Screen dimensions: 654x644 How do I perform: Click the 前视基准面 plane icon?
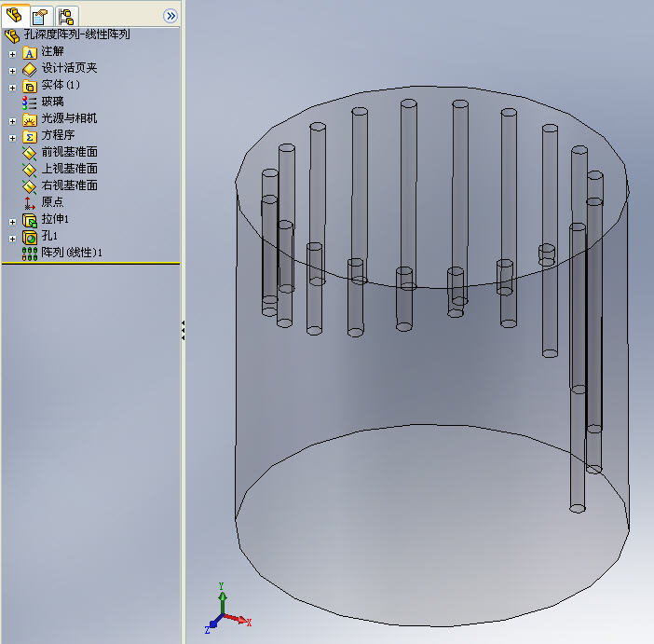click(x=29, y=153)
